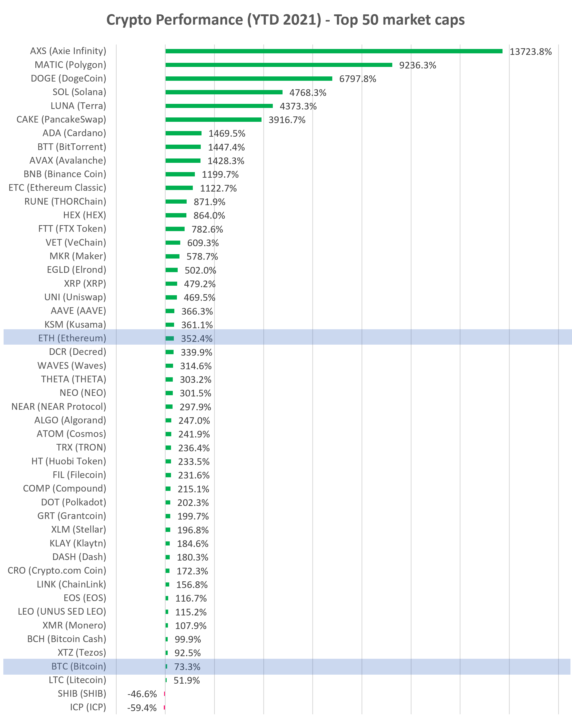572x728 pixels.
Task: Select the 'LTC (Litecoin)' label
Action: 78,680
